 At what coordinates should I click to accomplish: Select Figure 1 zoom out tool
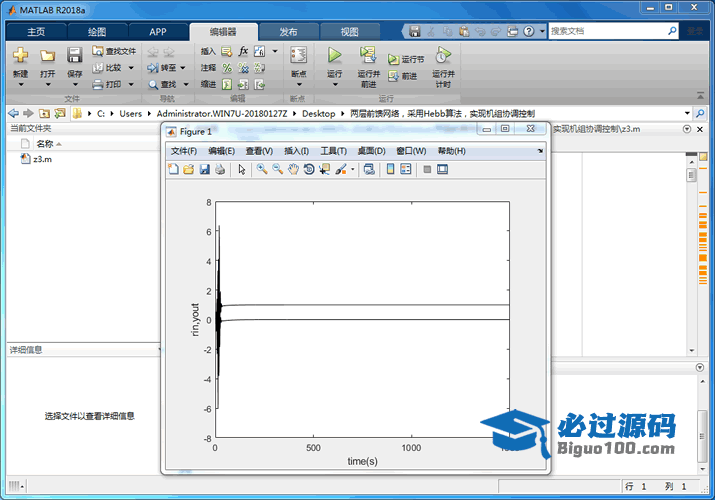pos(277,169)
